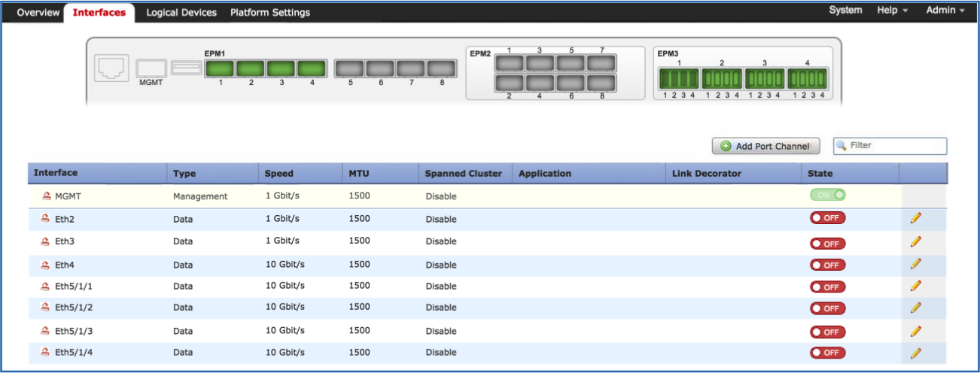Edit the Eth4 interface via pencil icon
This screenshot has width=980, height=373.
915,264
